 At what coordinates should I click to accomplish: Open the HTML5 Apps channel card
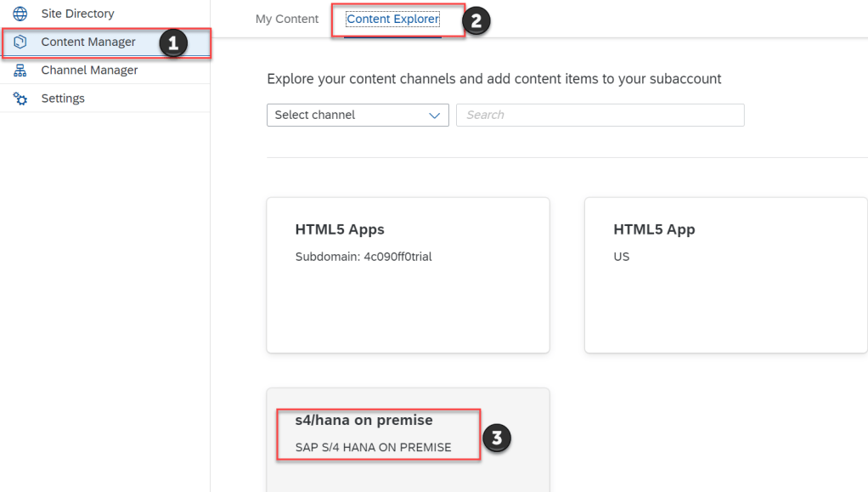pyautogui.click(x=408, y=275)
